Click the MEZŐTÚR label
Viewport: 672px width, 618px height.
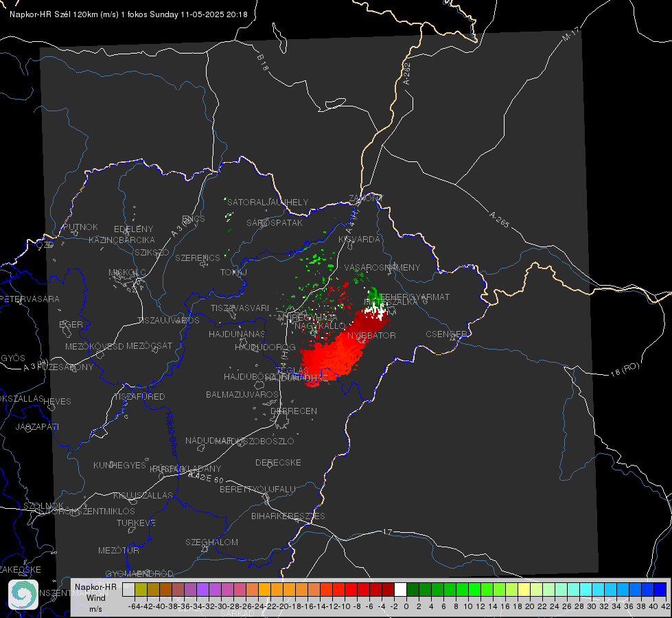click(118, 550)
